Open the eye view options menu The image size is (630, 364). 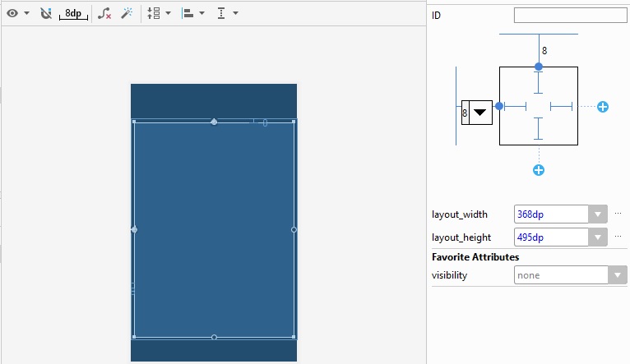[17, 13]
